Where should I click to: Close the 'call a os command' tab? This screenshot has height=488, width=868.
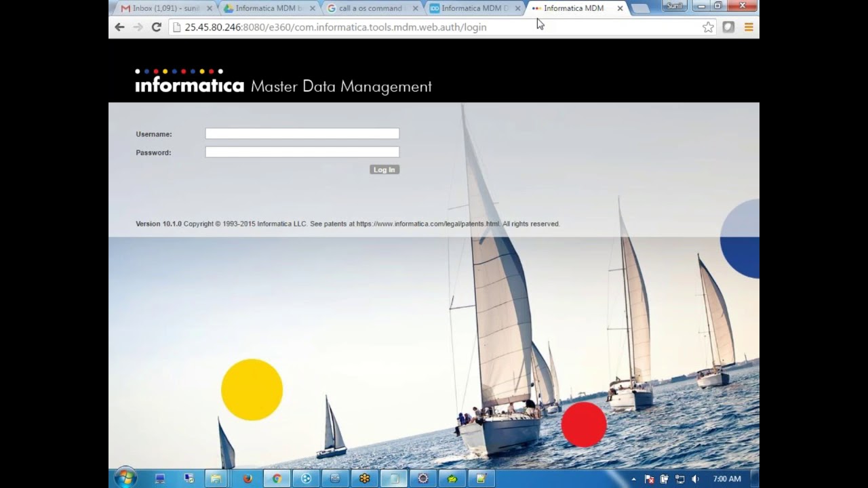[x=414, y=8]
